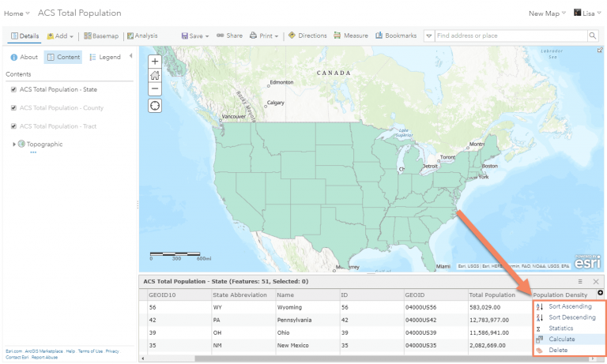Click the scroll-left arrow of table scrollbar
This screenshot has width=607, height=364.
pos(143,358)
